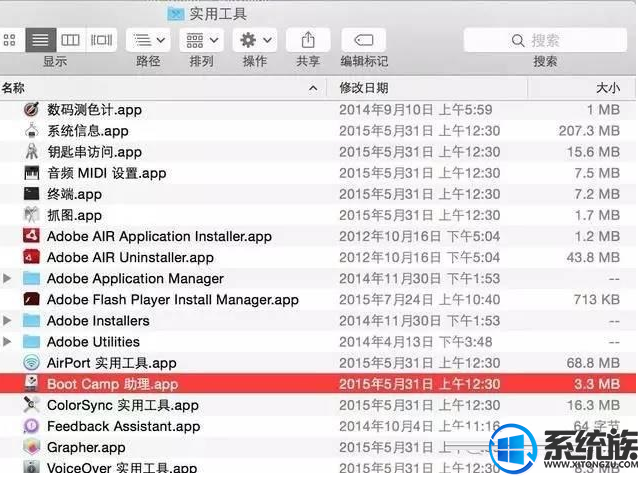Select Adobe Installers folder icon

pos(31,321)
